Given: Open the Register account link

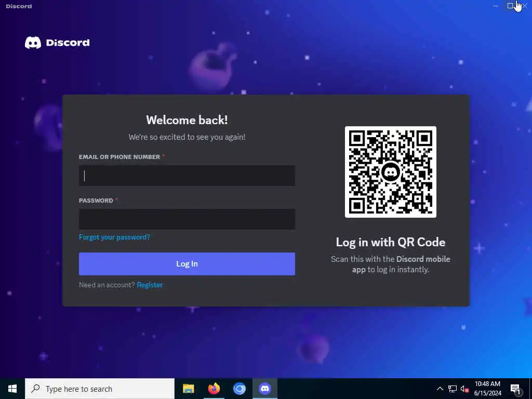Looking at the screenshot, I should point(150,285).
